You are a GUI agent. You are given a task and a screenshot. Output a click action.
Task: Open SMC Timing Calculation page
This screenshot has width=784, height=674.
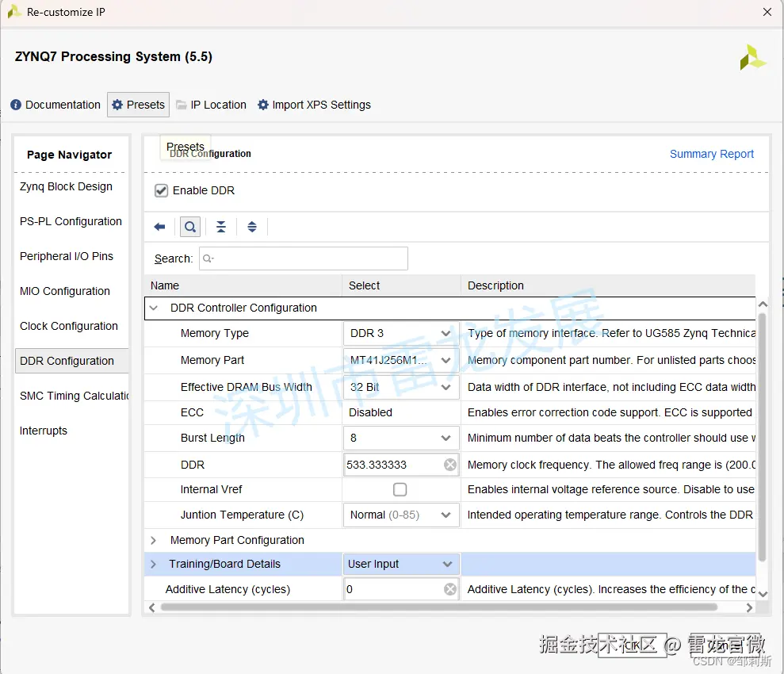(x=74, y=396)
